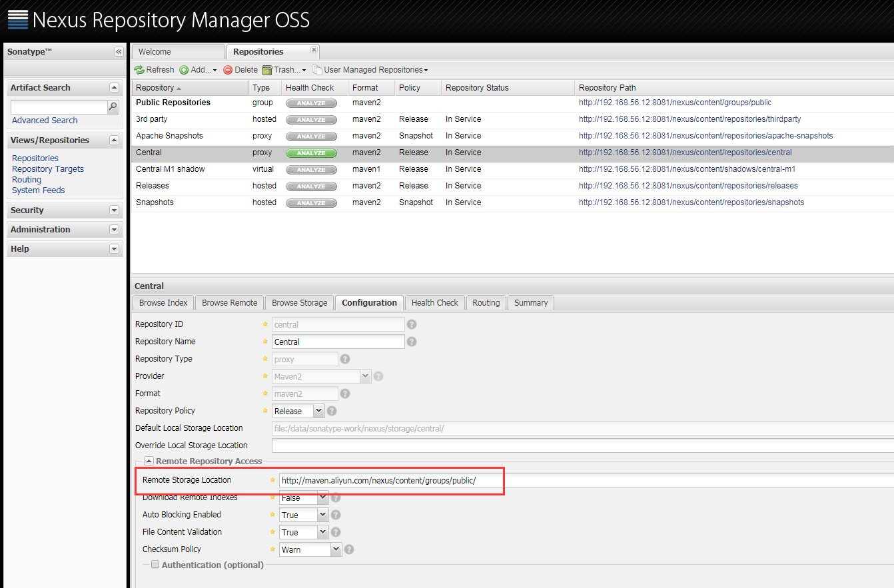Open the System Feeds link

pyautogui.click(x=39, y=190)
